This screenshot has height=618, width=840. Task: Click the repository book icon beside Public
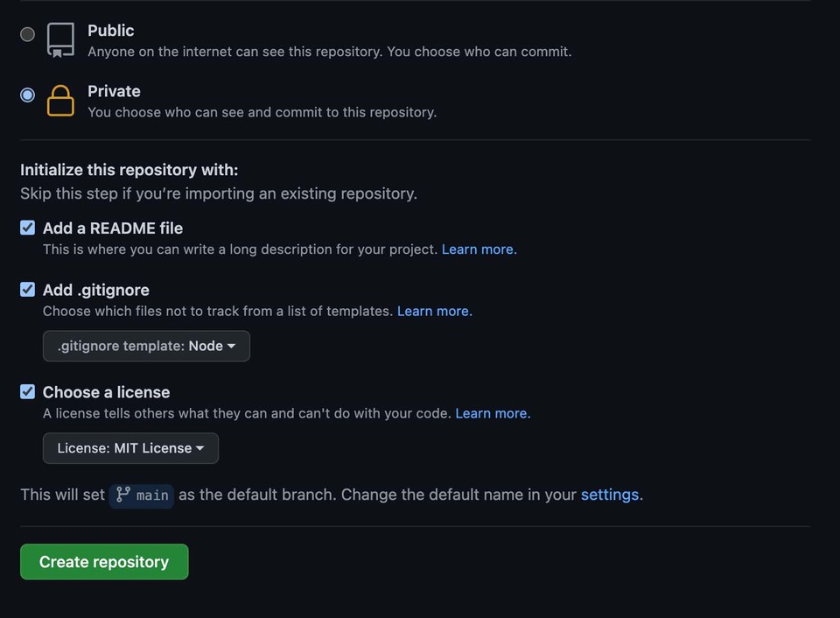coord(59,39)
